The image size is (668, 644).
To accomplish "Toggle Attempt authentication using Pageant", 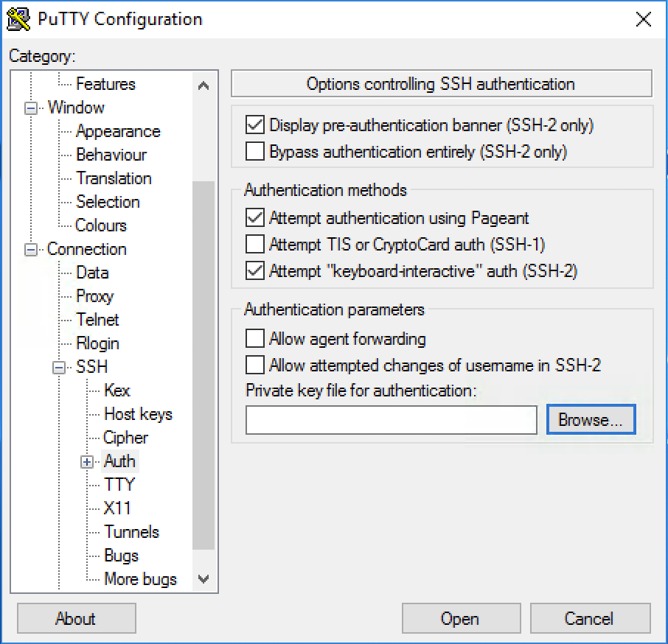I will point(255,218).
